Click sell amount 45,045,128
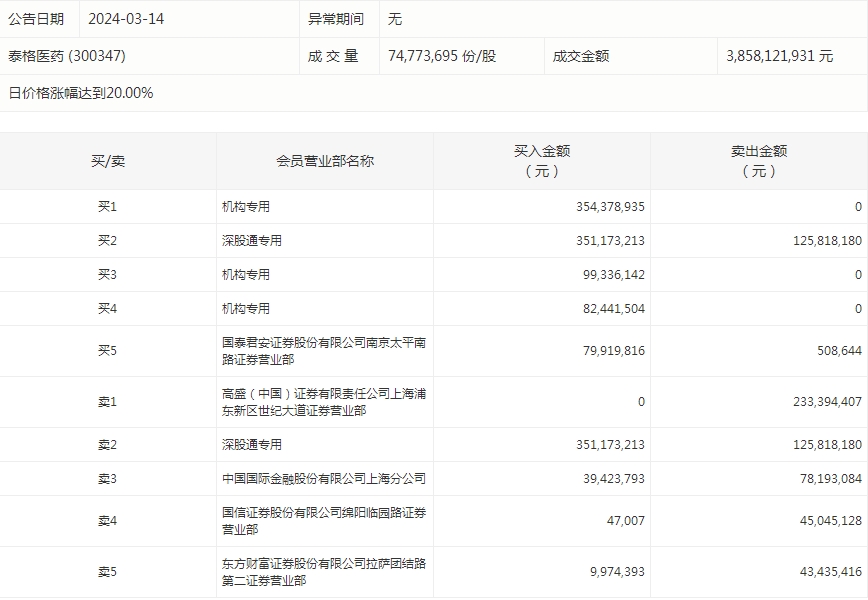 [830, 520]
